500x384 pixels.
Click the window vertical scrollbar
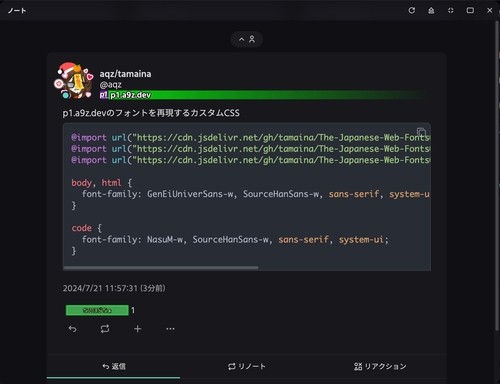click(497, 177)
